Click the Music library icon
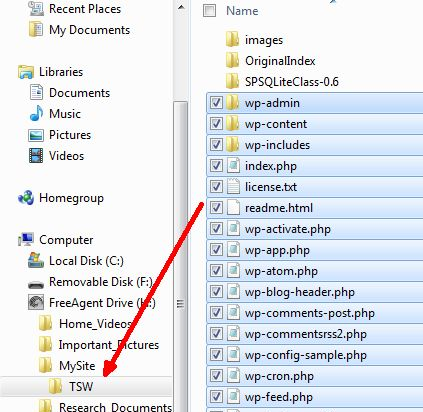Viewport: 423px width, 412px height. pyautogui.click(x=36, y=114)
